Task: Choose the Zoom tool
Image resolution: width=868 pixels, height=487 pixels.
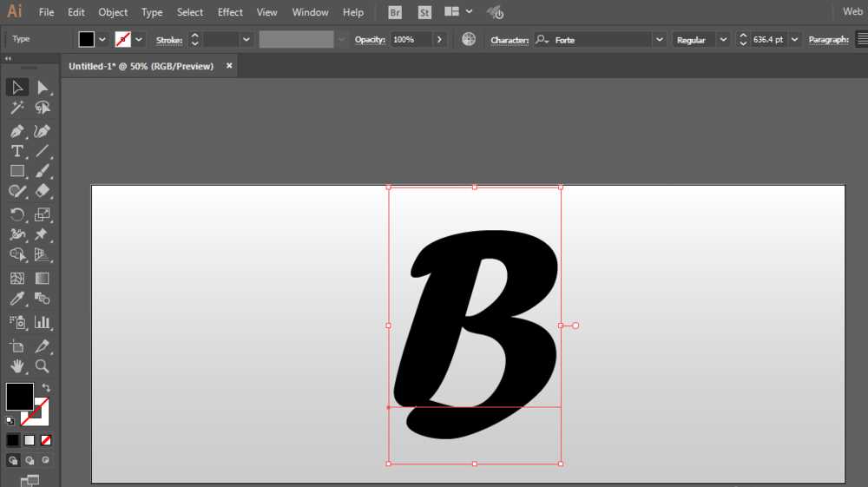Action: pos(42,365)
